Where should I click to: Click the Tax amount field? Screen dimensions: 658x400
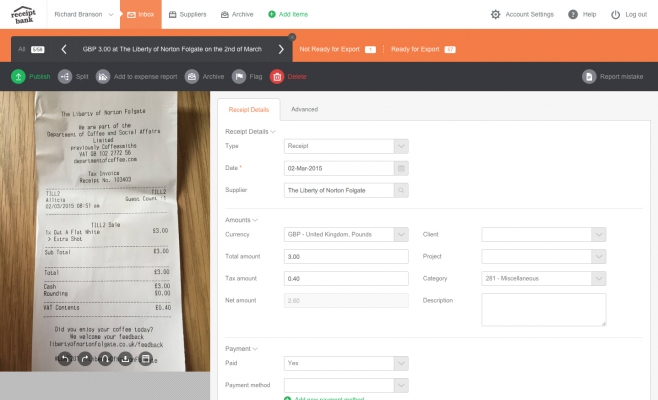pyautogui.click(x=346, y=278)
